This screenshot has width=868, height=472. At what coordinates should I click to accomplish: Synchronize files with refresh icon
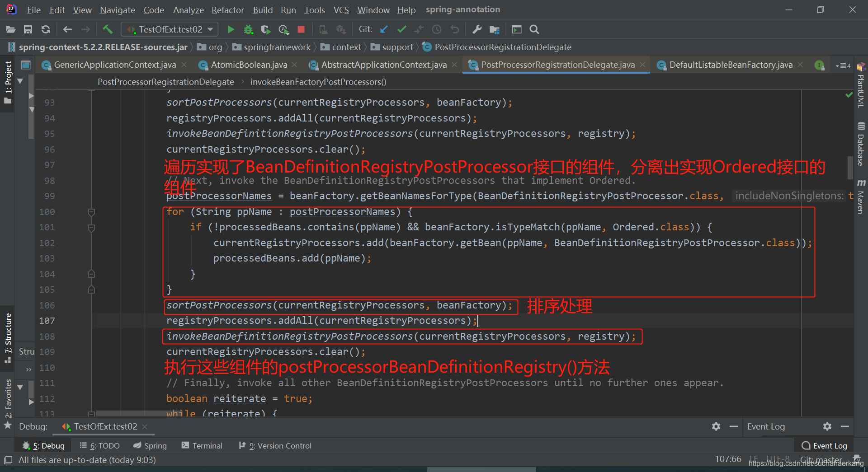click(46, 29)
